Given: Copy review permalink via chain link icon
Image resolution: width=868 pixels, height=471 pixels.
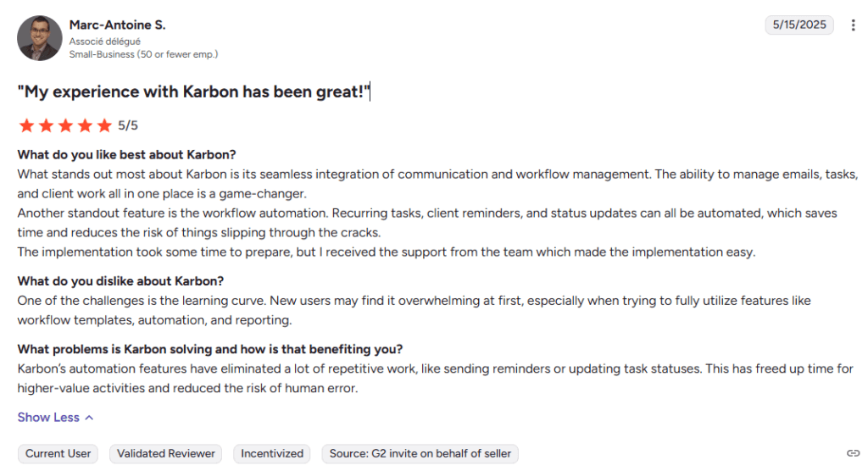Looking at the screenshot, I should [853, 453].
